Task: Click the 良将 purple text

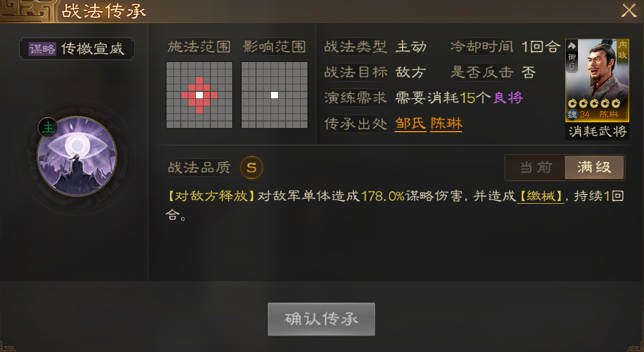Action: pyautogui.click(x=508, y=98)
